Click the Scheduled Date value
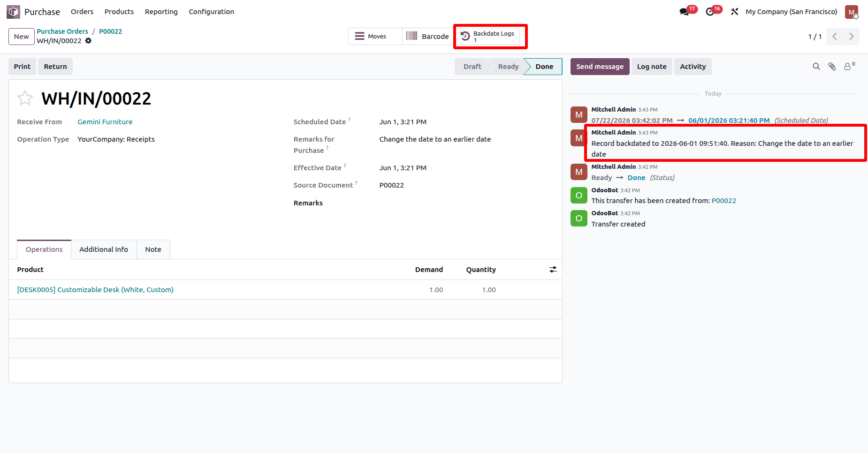The height and width of the screenshot is (453, 868). (403, 122)
